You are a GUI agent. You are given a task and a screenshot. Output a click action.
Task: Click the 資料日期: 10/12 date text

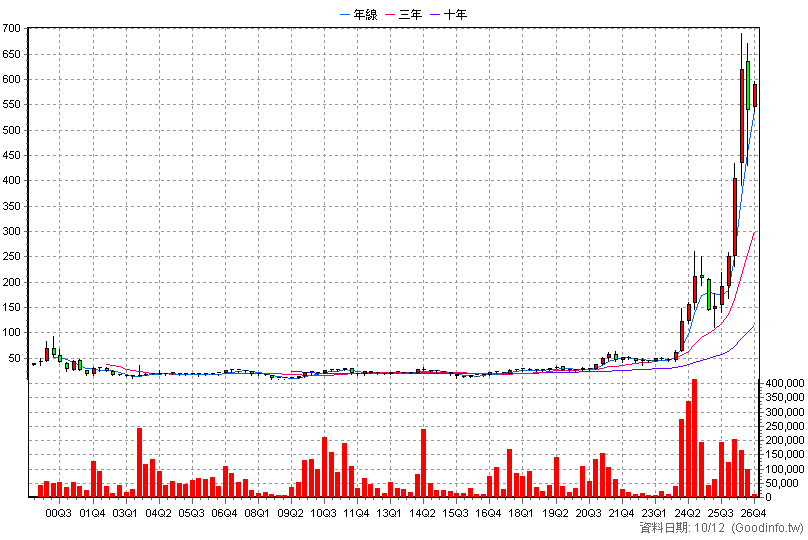click(682, 528)
